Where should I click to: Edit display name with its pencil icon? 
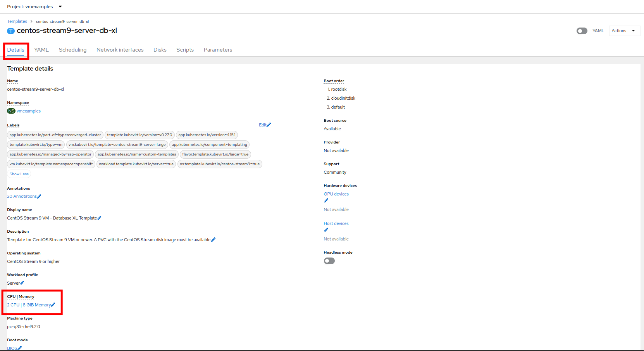(x=99, y=218)
